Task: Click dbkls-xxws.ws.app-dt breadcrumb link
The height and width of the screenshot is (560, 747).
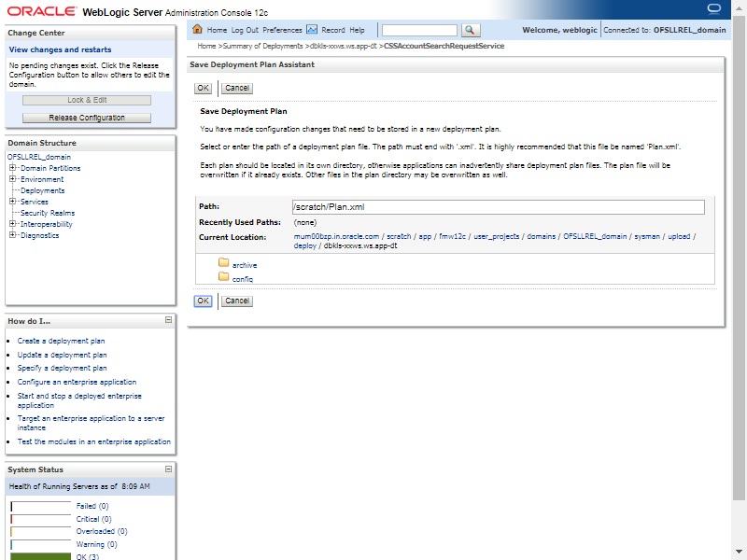Action: click(x=344, y=46)
